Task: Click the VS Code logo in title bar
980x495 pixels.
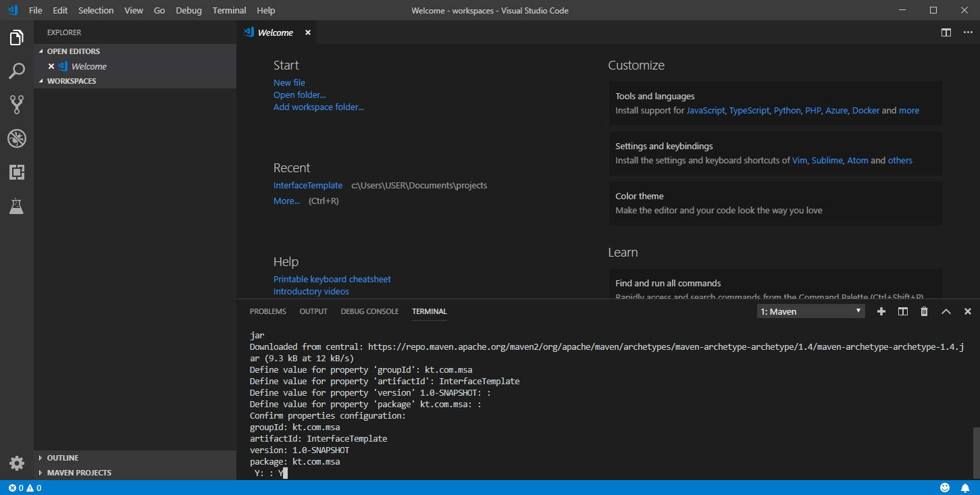Action: click(12, 10)
